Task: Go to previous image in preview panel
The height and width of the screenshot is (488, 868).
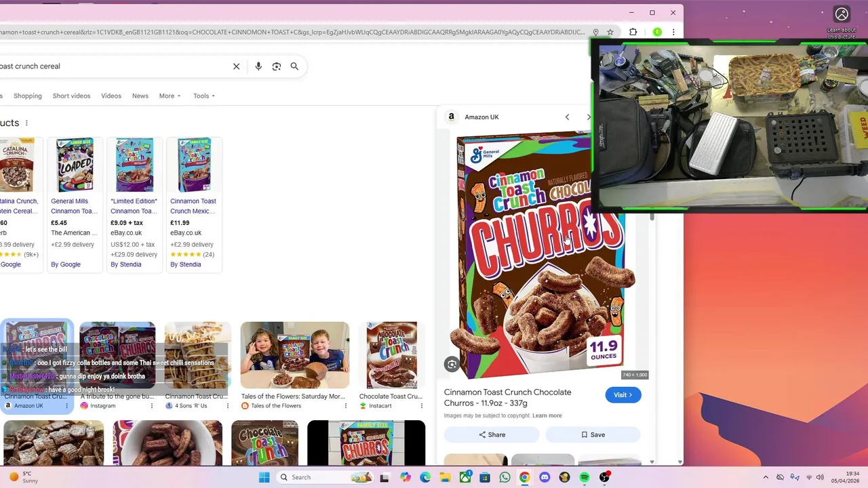Action: coord(568,117)
